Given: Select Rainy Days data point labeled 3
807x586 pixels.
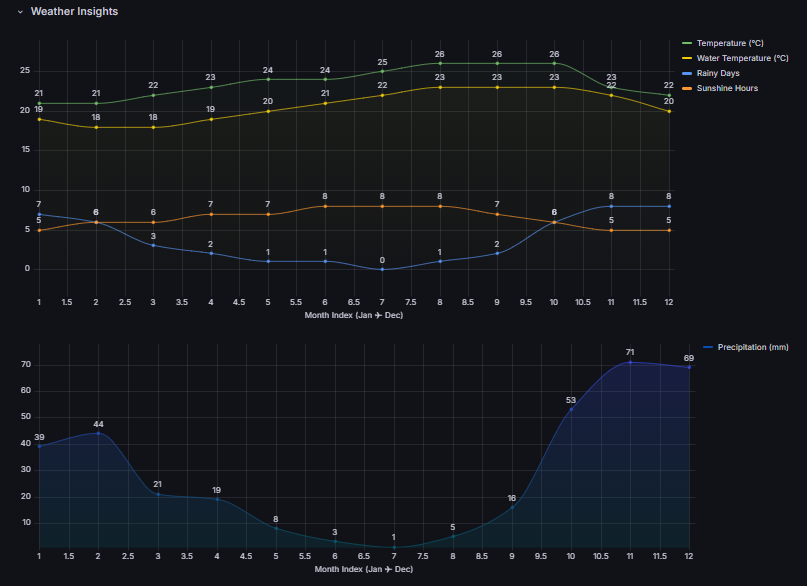Looking at the screenshot, I should [x=154, y=245].
